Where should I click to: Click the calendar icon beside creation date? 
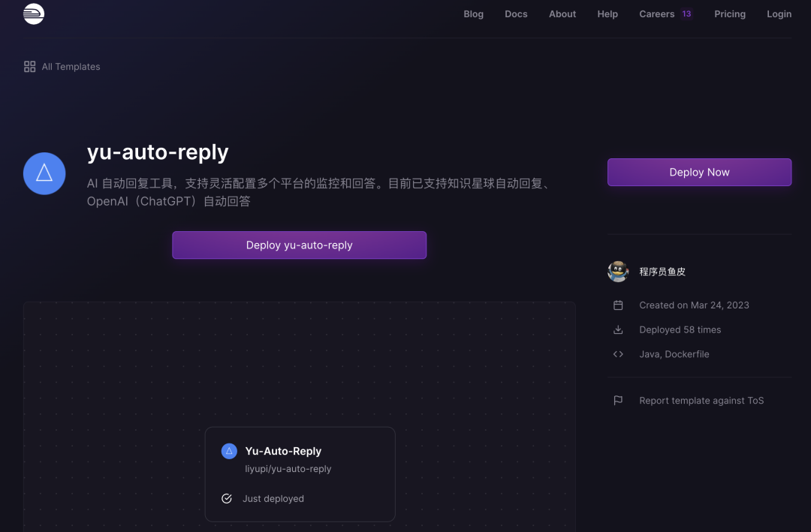(x=618, y=305)
